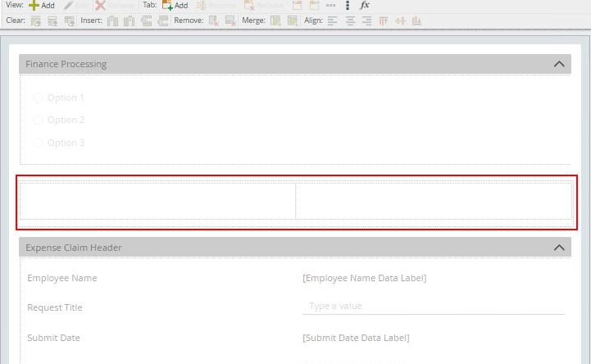
Task: Click the horizontal three-dots icon
Action: [330, 5]
